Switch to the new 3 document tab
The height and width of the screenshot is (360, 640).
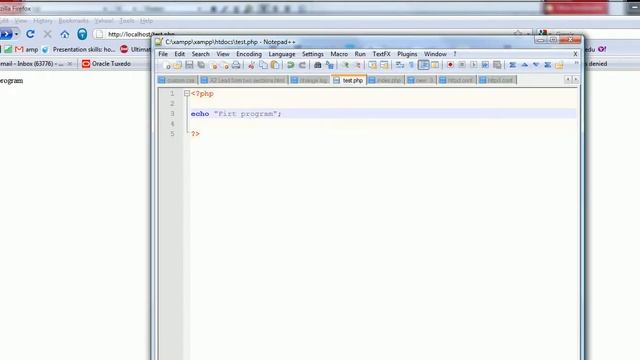point(421,80)
